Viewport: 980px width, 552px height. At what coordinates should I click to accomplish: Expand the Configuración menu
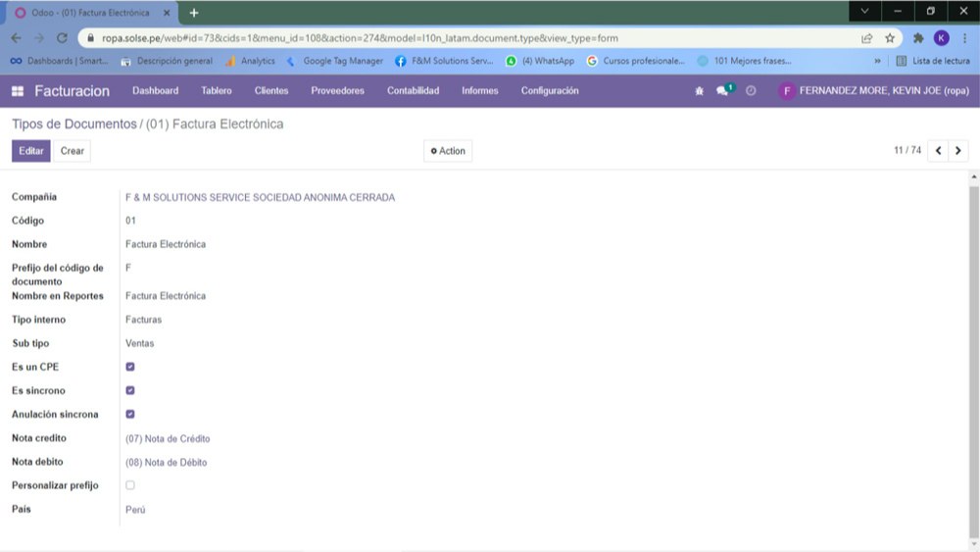click(549, 91)
